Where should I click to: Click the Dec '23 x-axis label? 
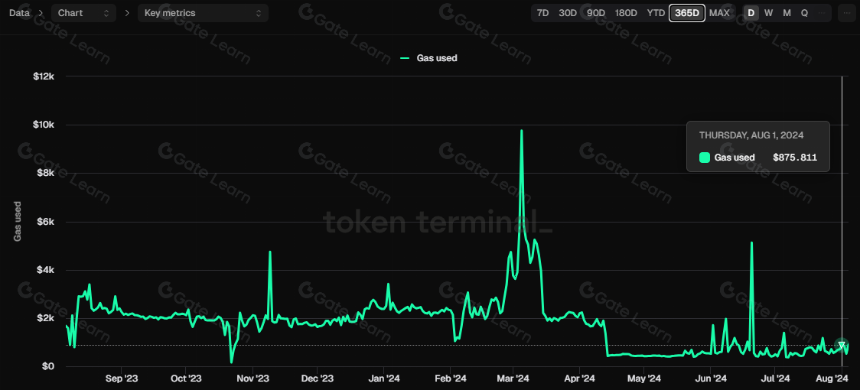(318, 378)
